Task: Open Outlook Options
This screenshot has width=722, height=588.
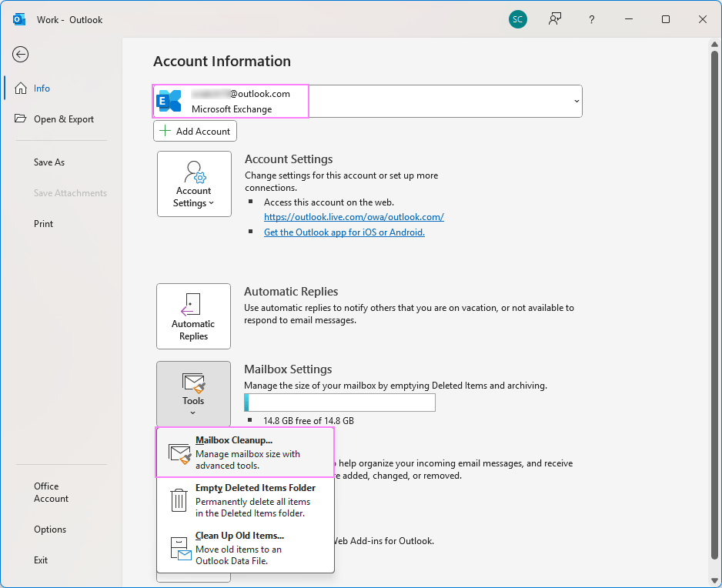Action: pos(50,530)
